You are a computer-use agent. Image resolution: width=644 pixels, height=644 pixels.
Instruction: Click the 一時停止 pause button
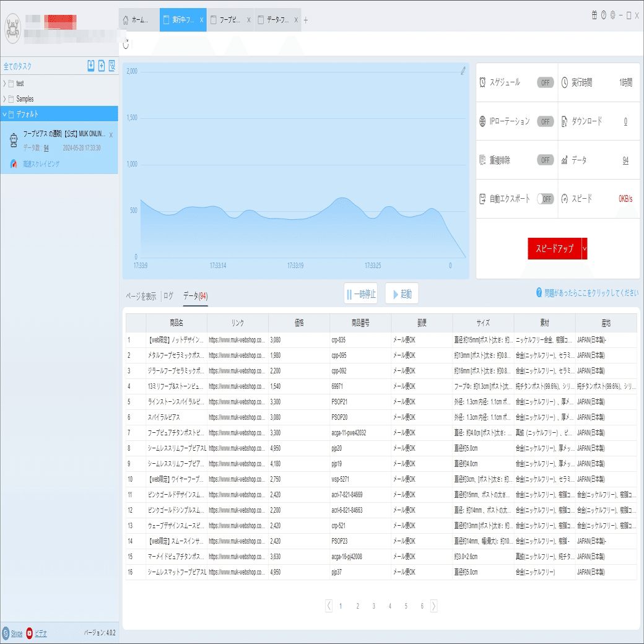pos(360,293)
